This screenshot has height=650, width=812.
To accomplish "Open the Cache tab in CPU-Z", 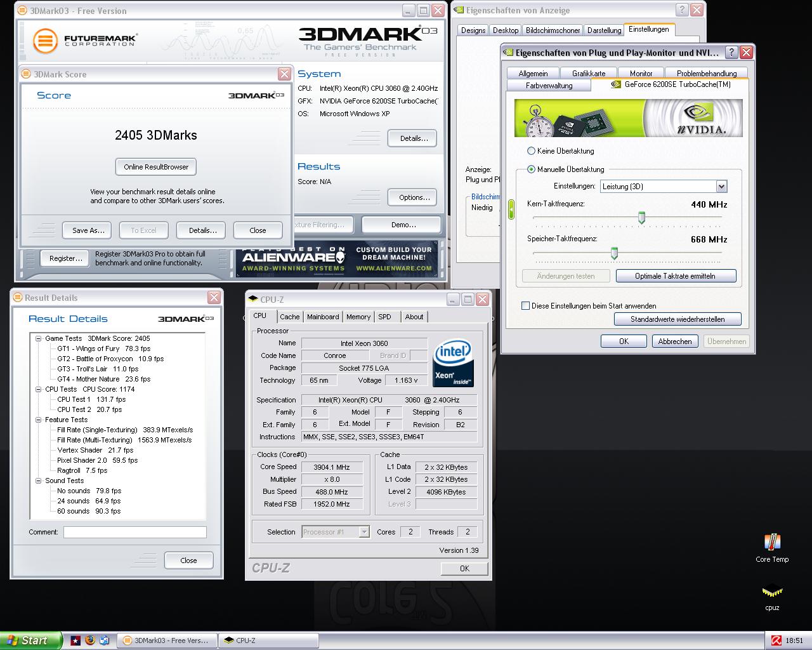I will 290,317.
